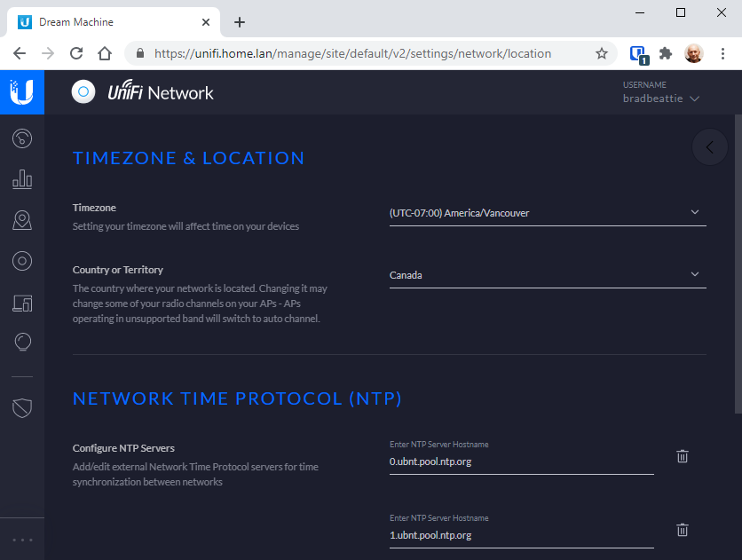742x560 pixels.
Task: Edit the 1.ubnt.pool.ntp.org hostname field
Action: click(x=522, y=535)
